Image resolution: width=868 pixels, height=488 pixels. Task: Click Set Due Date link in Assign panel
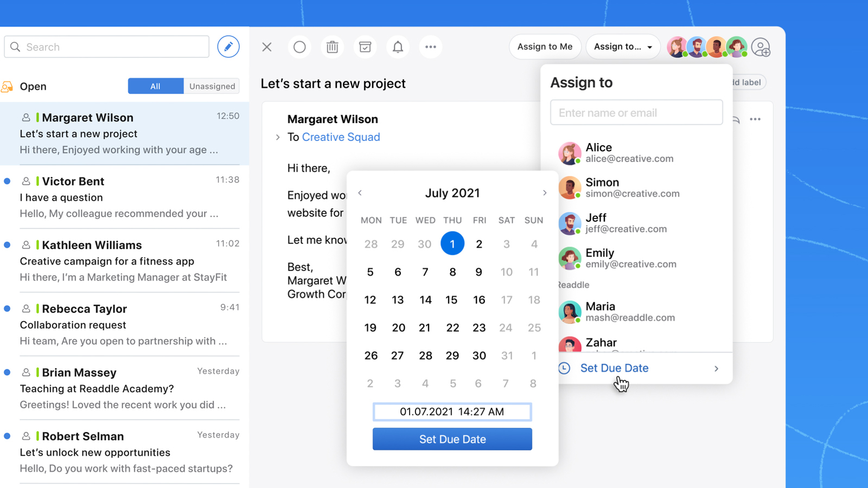tap(614, 368)
